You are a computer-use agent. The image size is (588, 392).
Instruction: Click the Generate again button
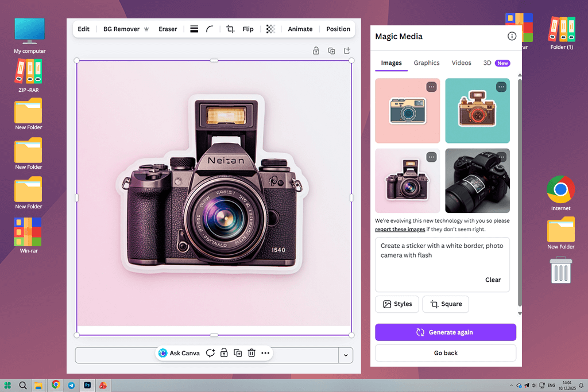tap(446, 332)
